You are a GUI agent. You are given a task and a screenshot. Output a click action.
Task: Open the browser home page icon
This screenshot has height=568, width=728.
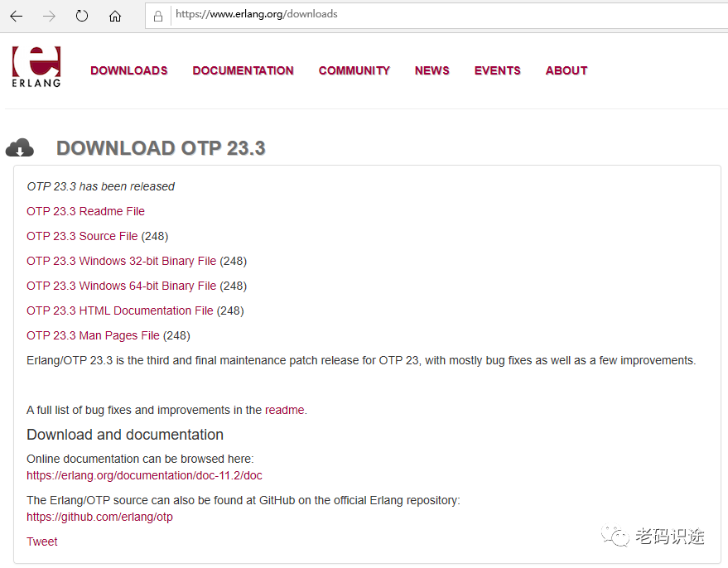pyautogui.click(x=115, y=17)
